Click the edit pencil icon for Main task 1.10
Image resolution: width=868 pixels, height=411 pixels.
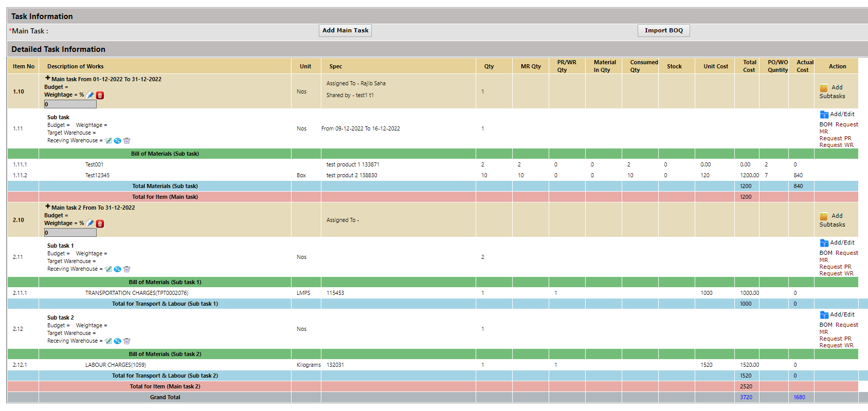point(90,95)
